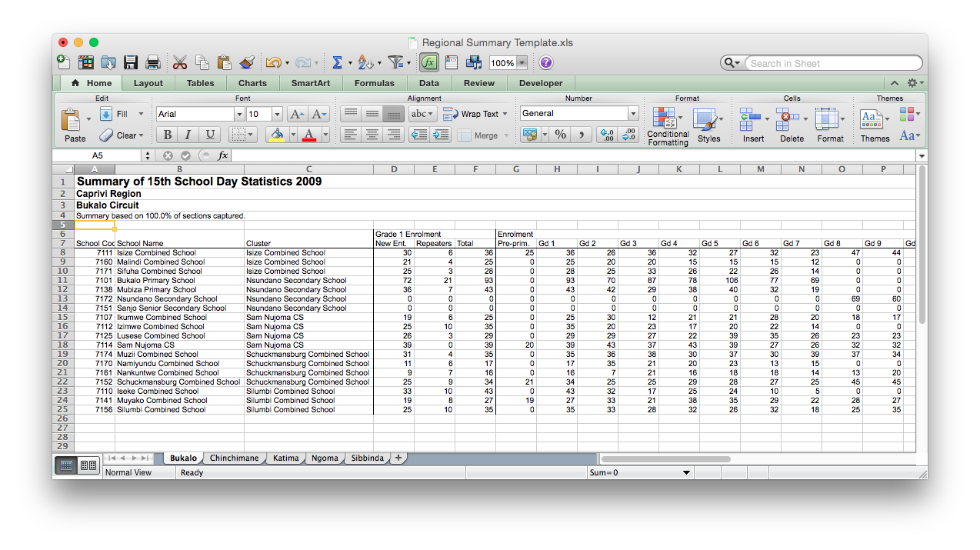Click the cell Styles button
This screenshot has height=550, width=980.
pos(708,125)
